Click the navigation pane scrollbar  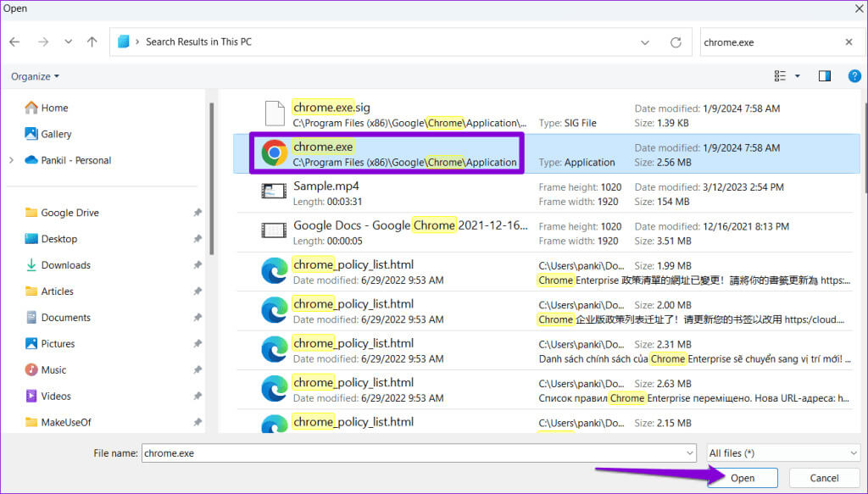211,178
